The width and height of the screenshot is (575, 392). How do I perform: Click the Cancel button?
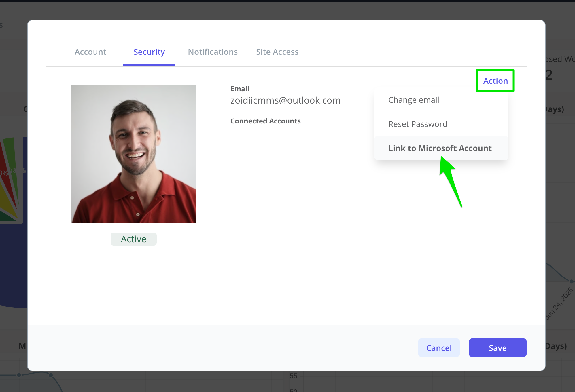tap(439, 348)
